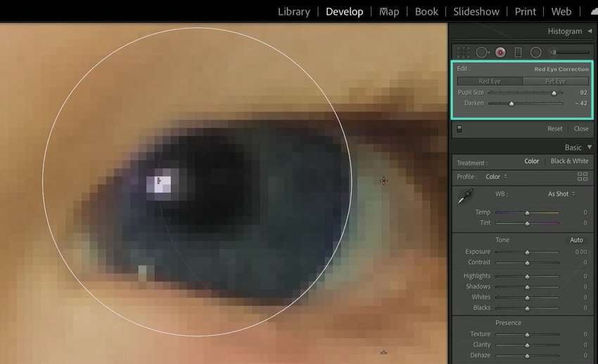The width and height of the screenshot is (598, 364).
Task: Click the Whites slider handle
Action: click(x=527, y=297)
